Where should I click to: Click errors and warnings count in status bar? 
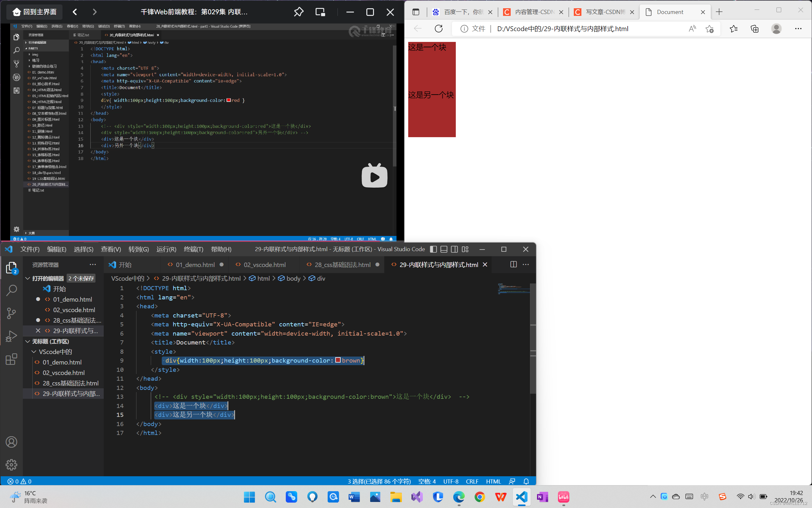19,481
